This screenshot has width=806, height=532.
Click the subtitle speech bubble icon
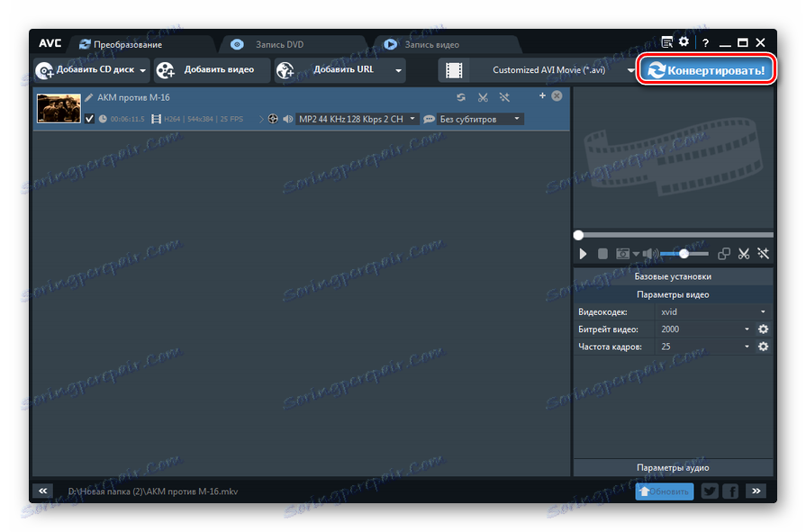click(429, 119)
